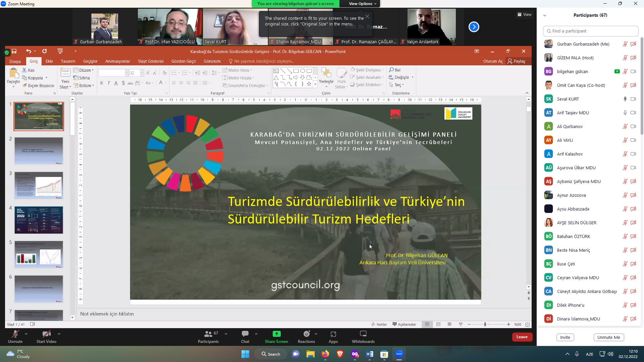Click the Find a participant search field
This screenshot has width=644, height=362.
click(590, 31)
